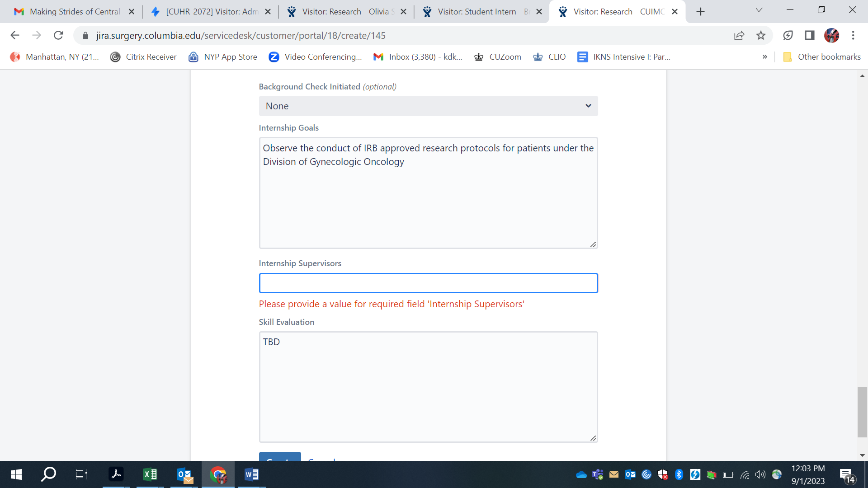Open the Windows Start menu
Screen dimensions: 868x488
pyautogui.click(x=16, y=474)
